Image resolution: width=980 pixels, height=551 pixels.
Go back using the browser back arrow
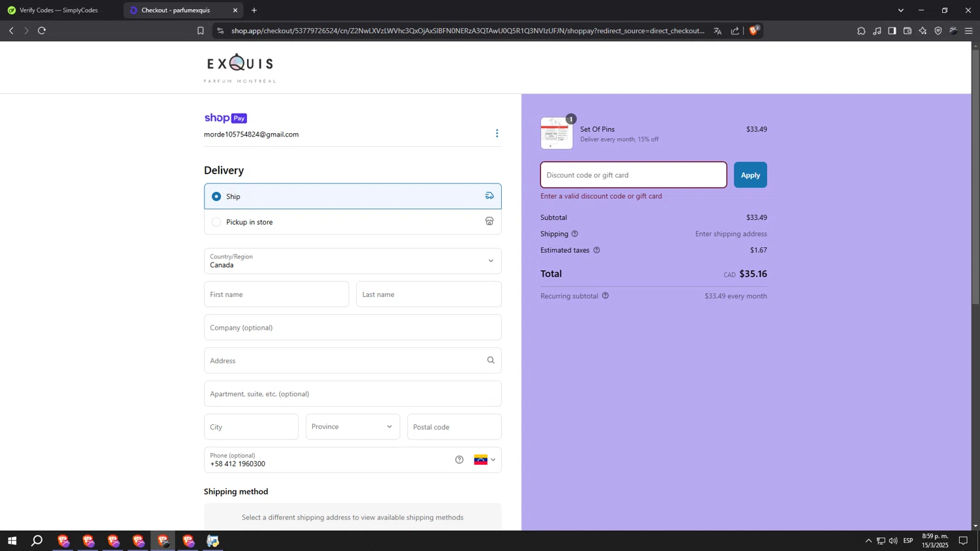[11, 31]
